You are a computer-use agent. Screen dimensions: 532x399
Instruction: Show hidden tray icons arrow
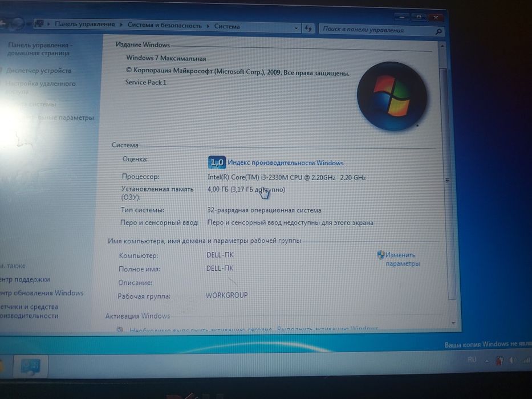click(x=486, y=362)
